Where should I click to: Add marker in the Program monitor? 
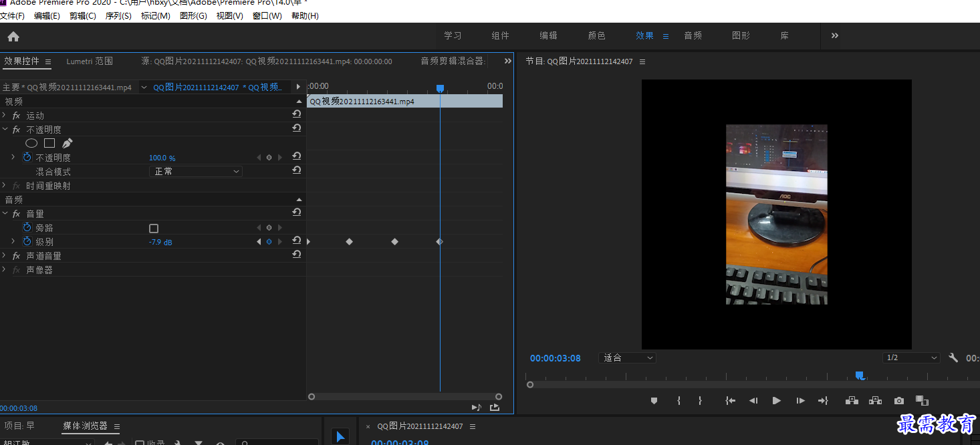tap(654, 401)
